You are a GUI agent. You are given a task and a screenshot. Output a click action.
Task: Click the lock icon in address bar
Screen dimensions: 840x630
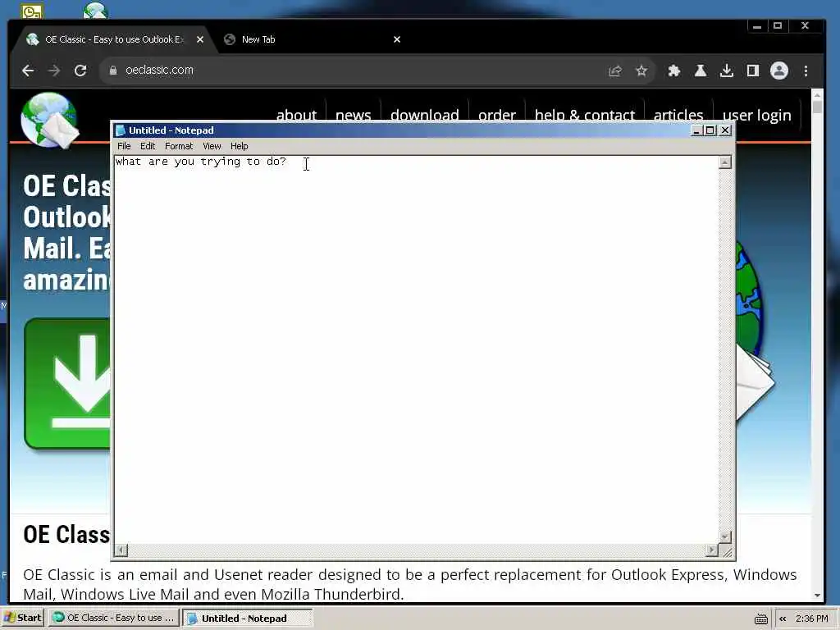point(113,71)
